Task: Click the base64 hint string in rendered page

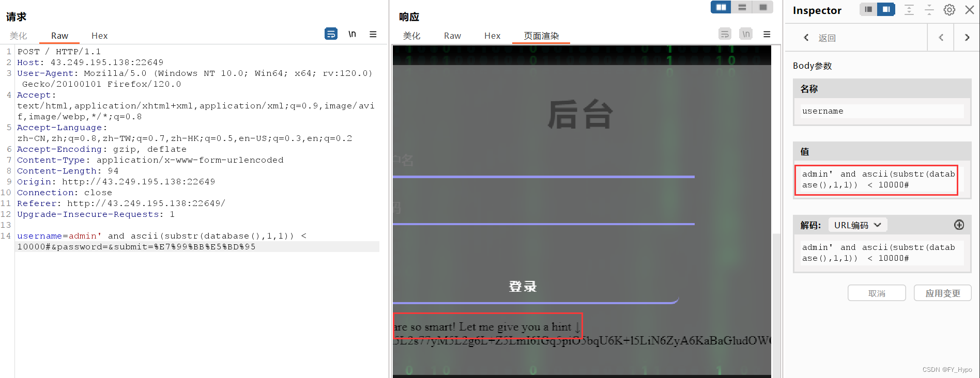Action: 582,340
